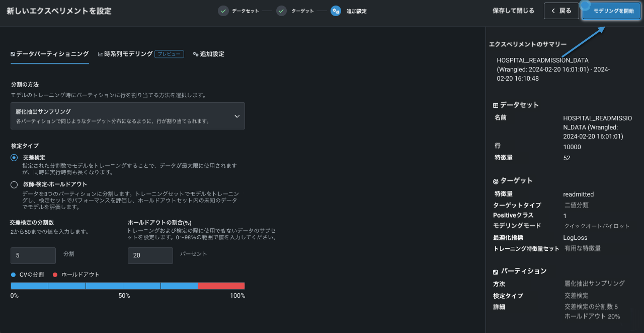Click the dropdown chevron for 分割の方法
The width and height of the screenshot is (644, 333).
[x=237, y=116]
